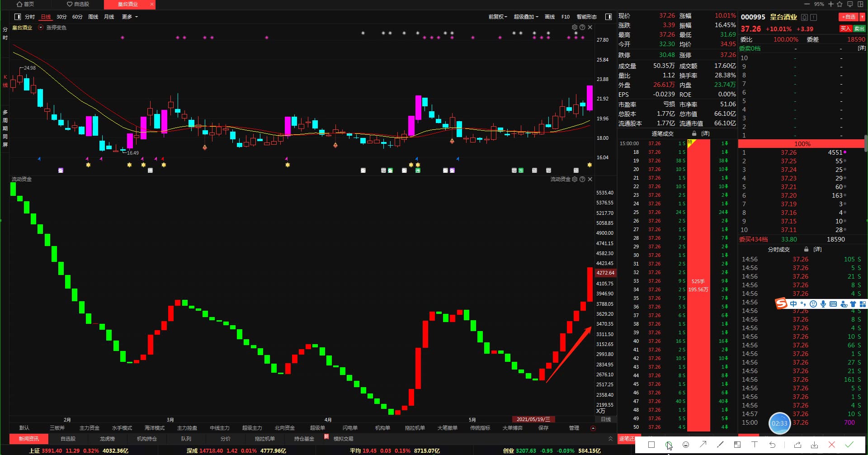Click Sogou input method S logo
The height and width of the screenshot is (455, 868).
pyautogui.click(x=781, y=303)
